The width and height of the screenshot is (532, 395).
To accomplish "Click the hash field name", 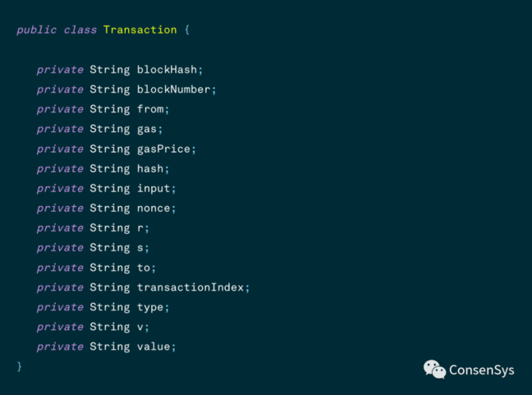I will (x=150, y=168).
